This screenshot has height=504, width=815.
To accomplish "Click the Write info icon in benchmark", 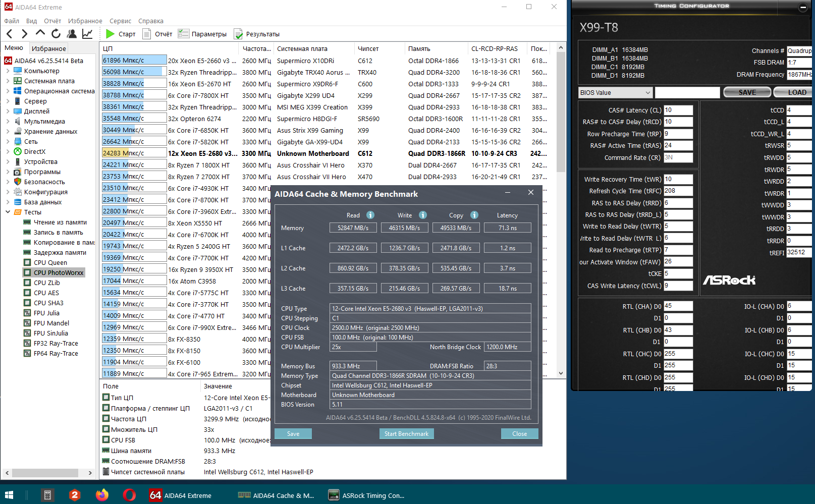I will [423, 215].
